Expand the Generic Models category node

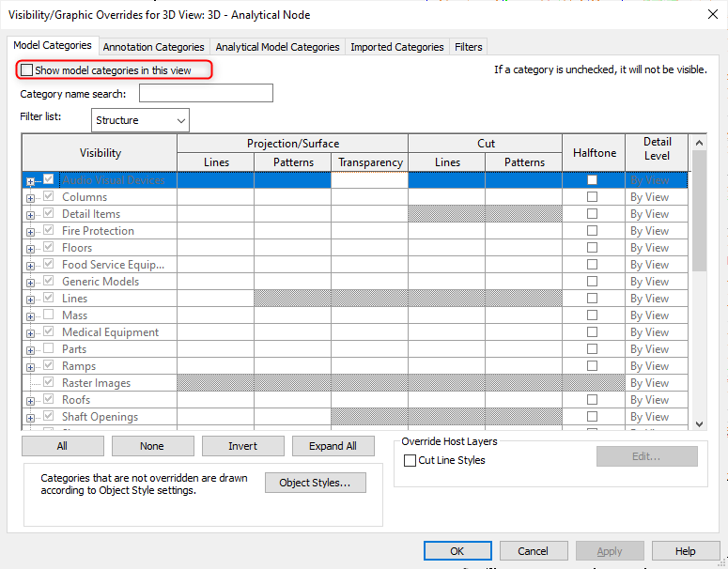click(x=30, y=283)
